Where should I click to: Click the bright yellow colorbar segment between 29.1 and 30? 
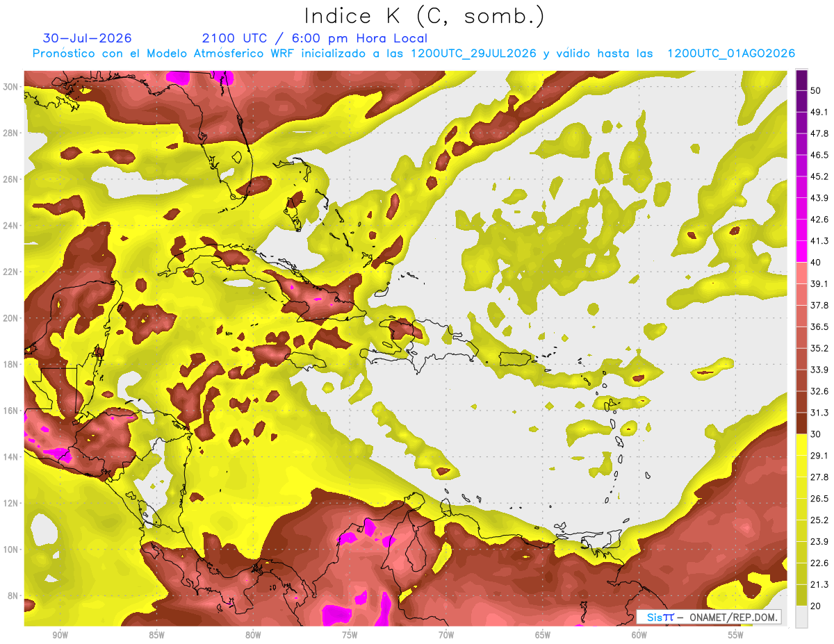[801, 445]
